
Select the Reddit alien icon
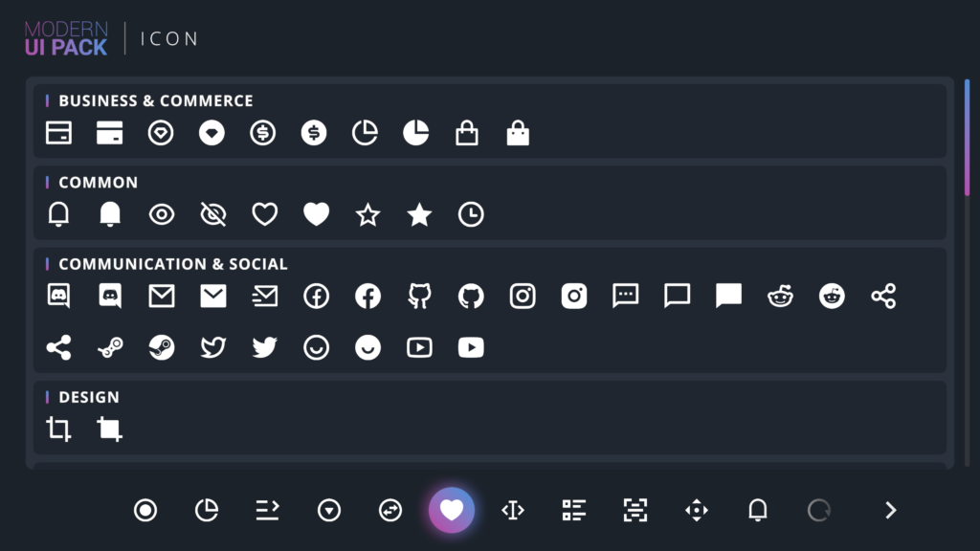point(780,296)
